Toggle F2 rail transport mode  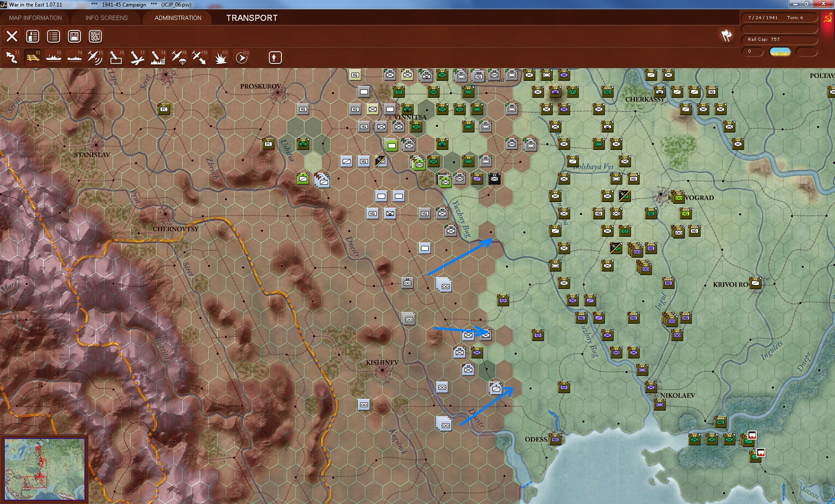coord(33,57)
